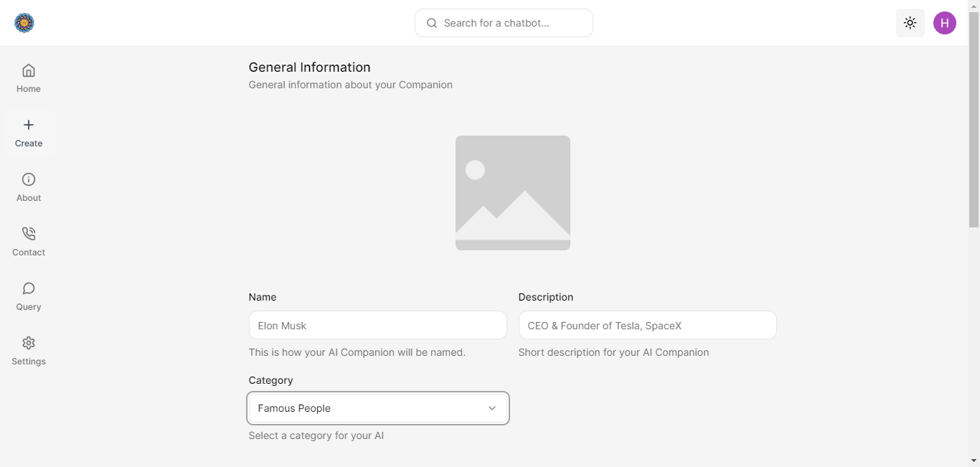
Task: Click the Home label in sidebar
Action: [x=29, y=89]
